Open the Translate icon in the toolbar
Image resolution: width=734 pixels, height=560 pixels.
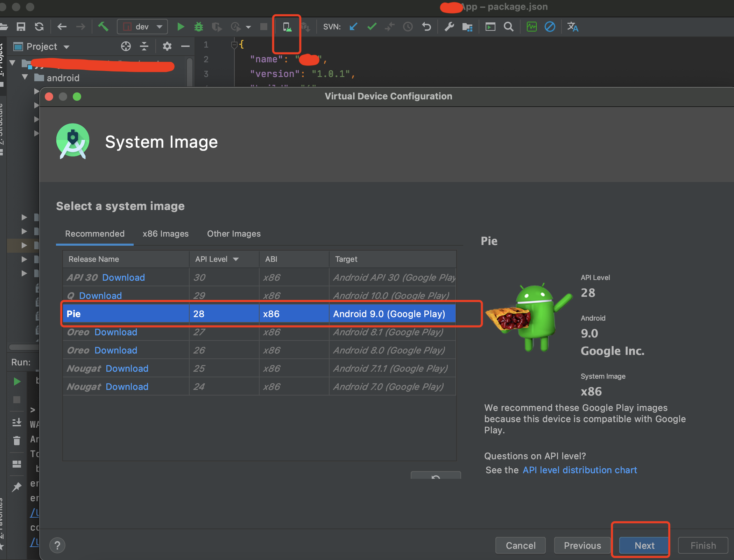(x=572, y=27)
